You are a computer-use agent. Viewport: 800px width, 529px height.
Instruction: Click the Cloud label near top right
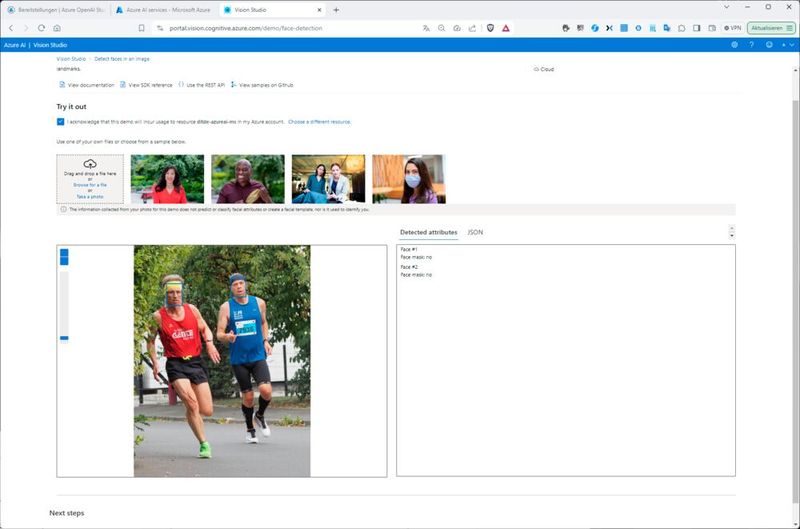(544, 69)
